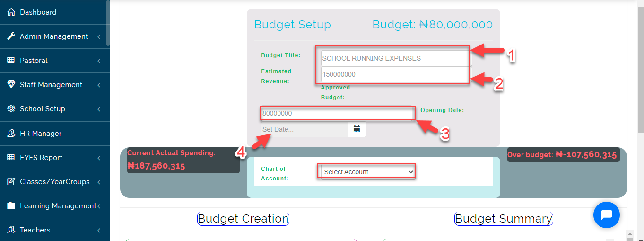The width and height of the screenshot is (644, 241).
Task: Expand the Learning Management chevron
Action: 99,206
